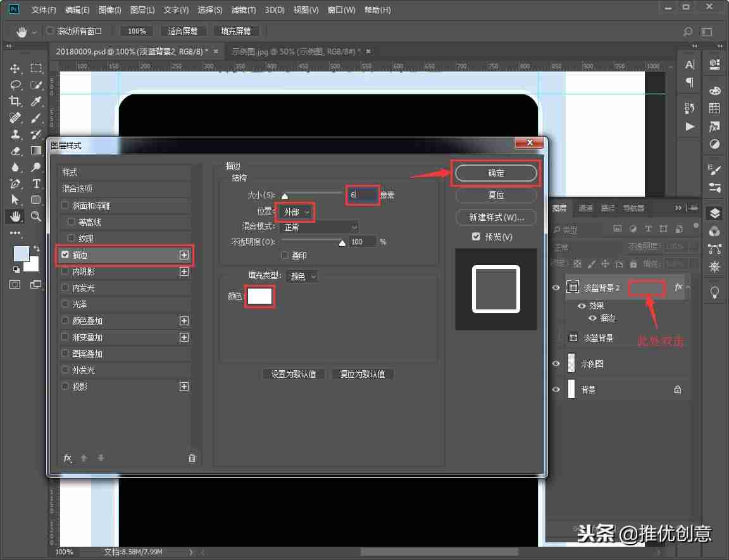Image resolution: width=729 pixels, height=560 pixels.
Task: Select the Rectangle shape tool
Action: (x=36, y=200)
